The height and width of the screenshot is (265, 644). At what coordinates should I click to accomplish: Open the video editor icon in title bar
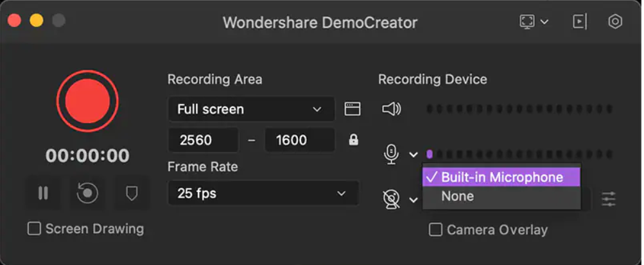tap(580, 22)
